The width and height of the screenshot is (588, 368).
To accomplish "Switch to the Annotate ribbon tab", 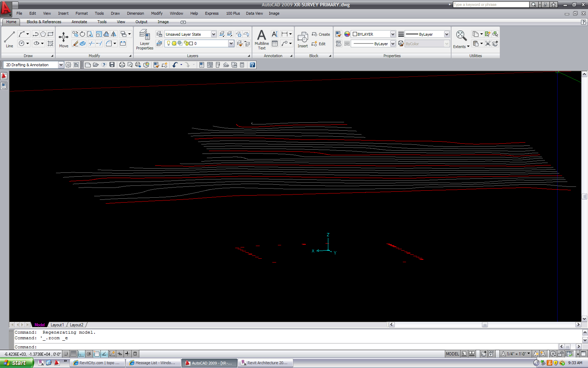I will tap(79, 22).
